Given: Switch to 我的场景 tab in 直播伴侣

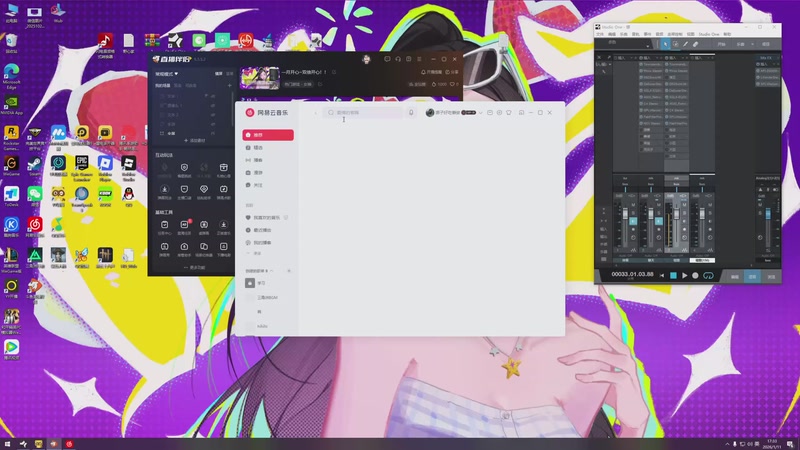Looking at the screenshot, I should tap(162, 86).
